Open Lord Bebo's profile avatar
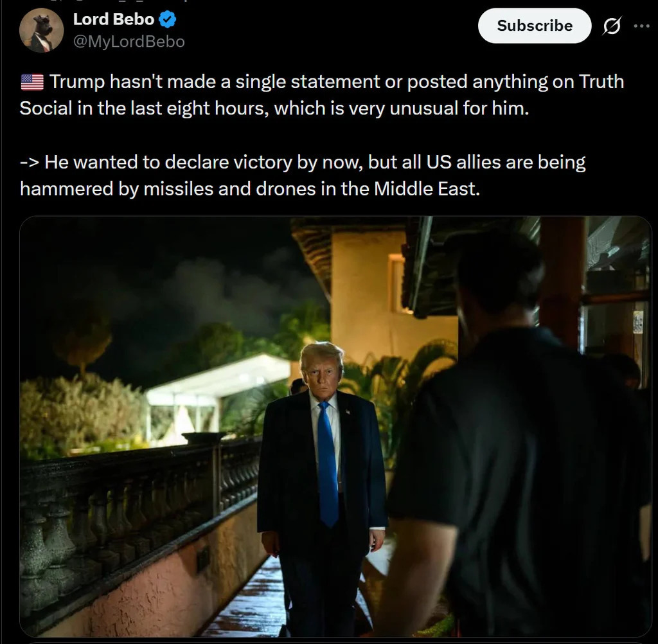The height and width of the screenshot is (644, 658). point(41,30)
